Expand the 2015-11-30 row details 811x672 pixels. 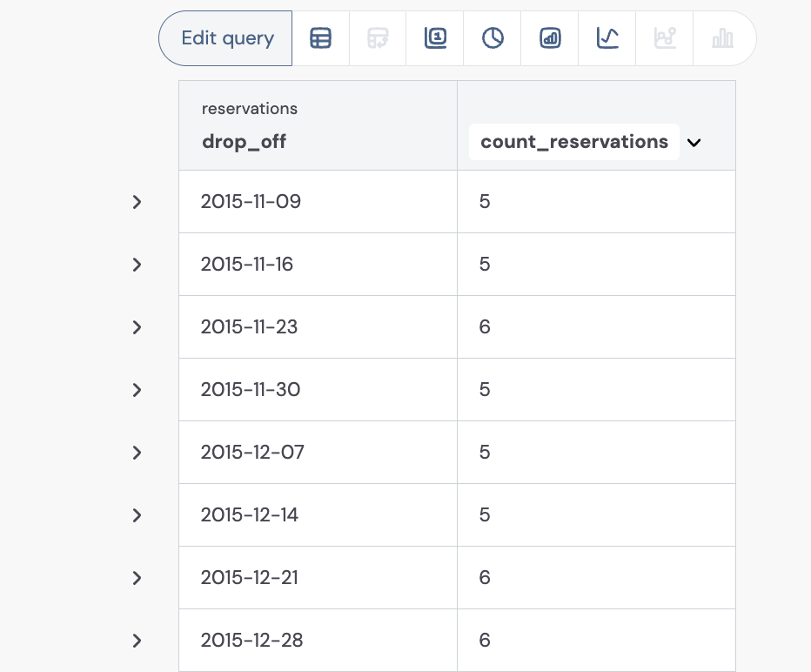(x=137, y=390)
